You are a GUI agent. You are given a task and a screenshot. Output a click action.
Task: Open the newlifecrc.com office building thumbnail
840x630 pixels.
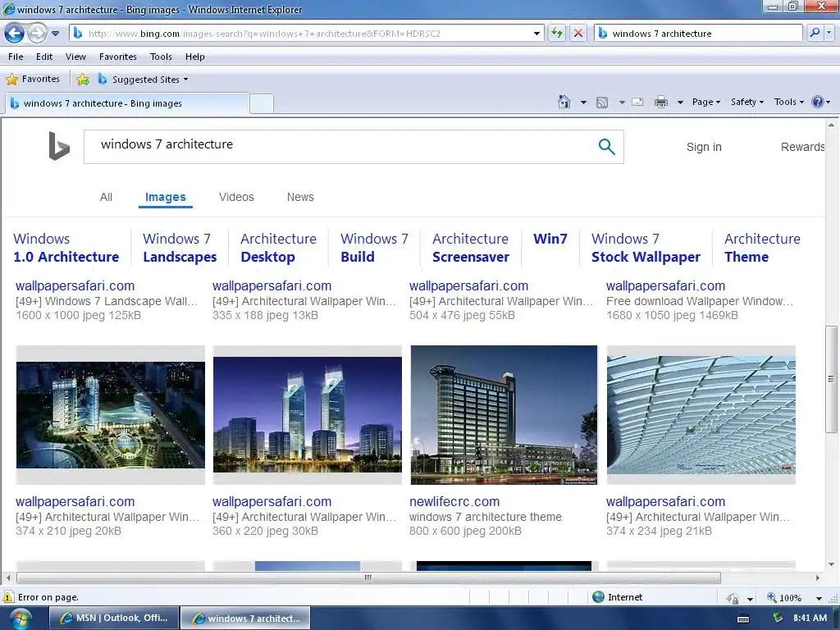(504, 415)
